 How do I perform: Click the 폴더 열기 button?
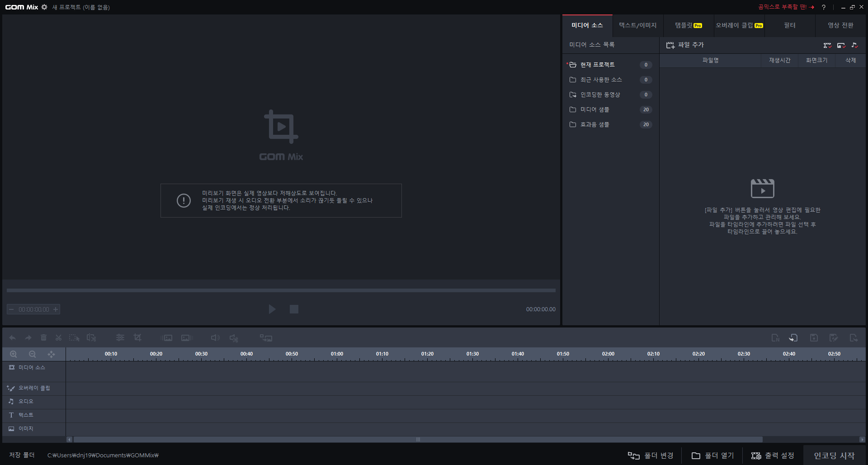click(712, 456)
